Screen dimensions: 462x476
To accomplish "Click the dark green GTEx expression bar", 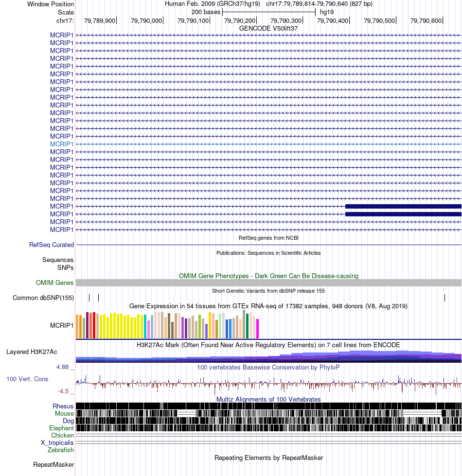I will coord(248,326).
